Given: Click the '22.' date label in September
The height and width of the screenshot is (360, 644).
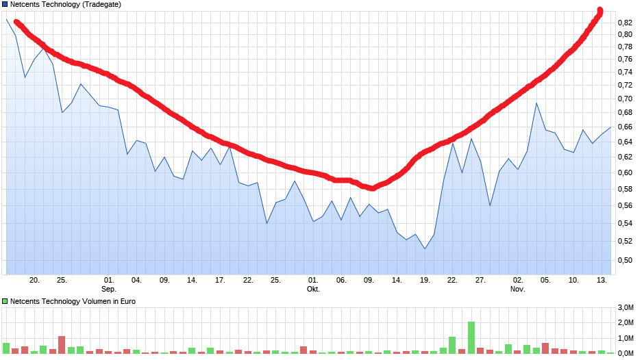Looking at the screenshot, I should pyautogui.click(x=248, y=281).
